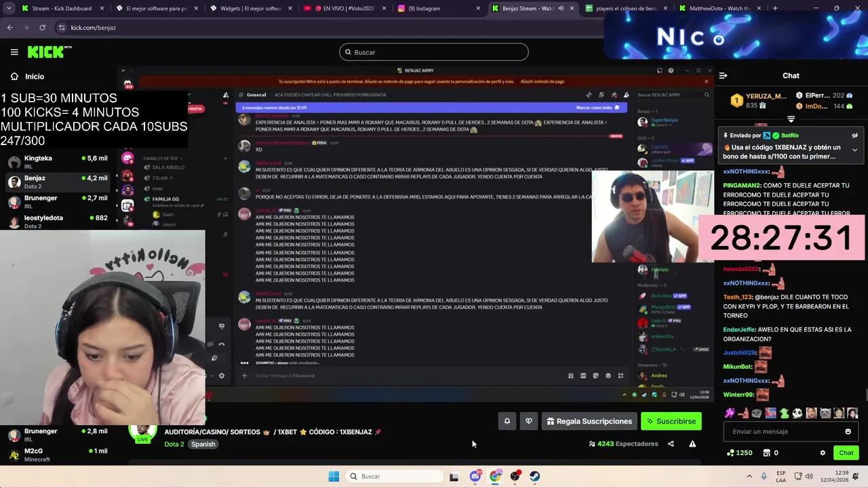Toggle stream notifications bell
The image size is (868, 488).
tap(507, 422)
